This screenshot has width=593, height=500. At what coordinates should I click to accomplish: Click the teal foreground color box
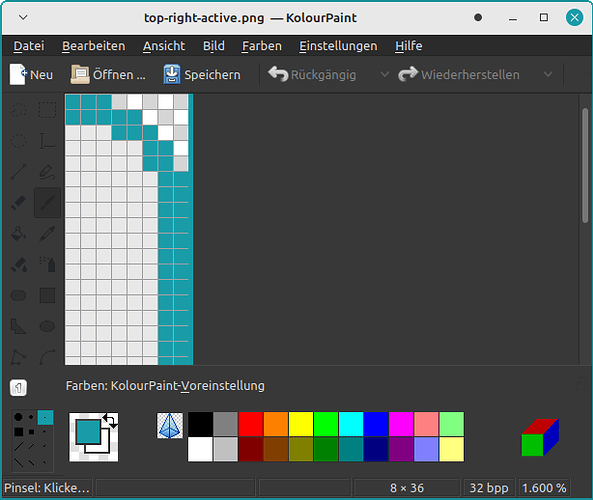click(x=88, y=432)
